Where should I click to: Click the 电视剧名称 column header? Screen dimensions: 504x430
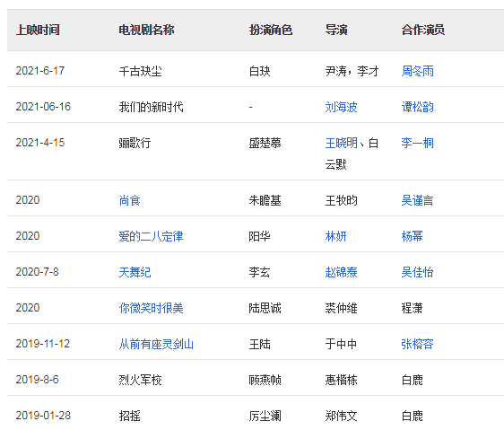click(x=146, y=30)
